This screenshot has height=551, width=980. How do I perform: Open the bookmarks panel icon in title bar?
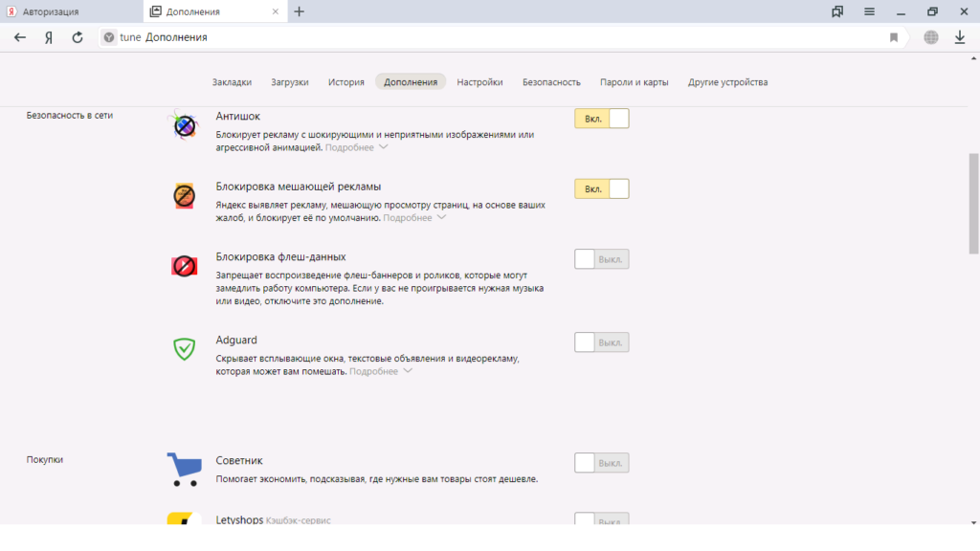click(x=837, y=11)
